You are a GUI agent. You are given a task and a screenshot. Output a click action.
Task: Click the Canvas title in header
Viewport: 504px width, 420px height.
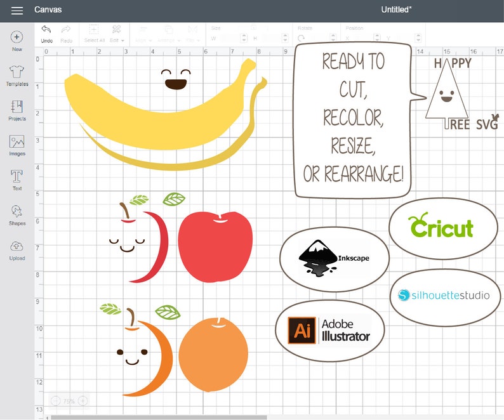pyautogui.click(x=48, y=10)
